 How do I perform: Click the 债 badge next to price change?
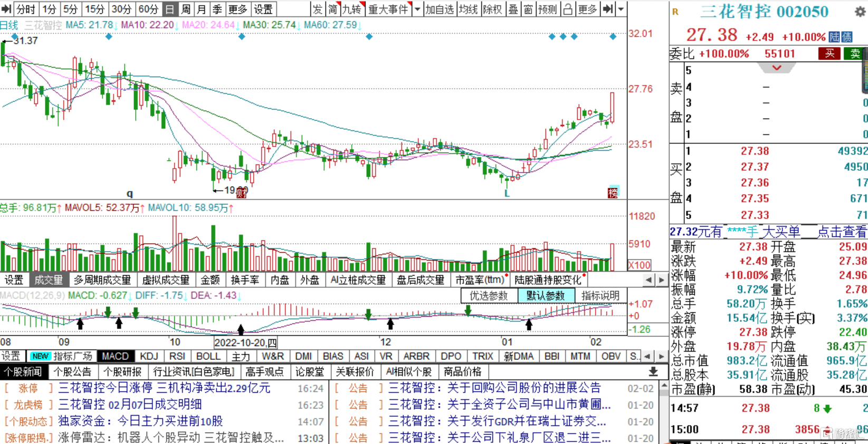tap(846, 37)
